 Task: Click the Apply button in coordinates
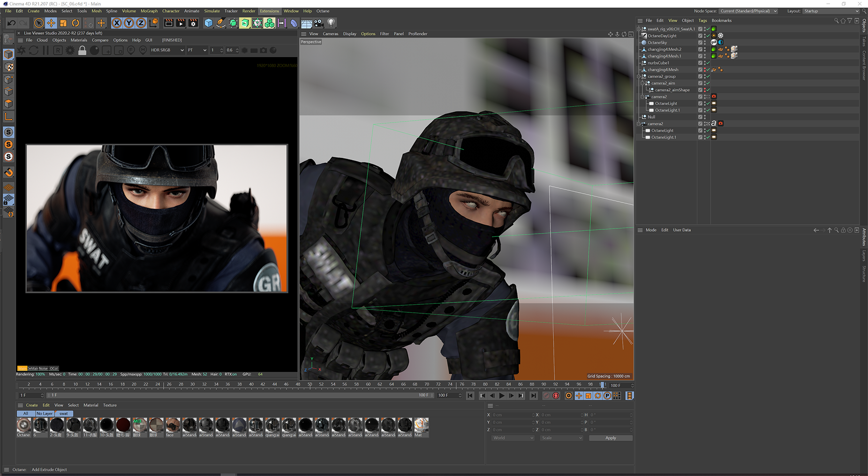(611, 438)
